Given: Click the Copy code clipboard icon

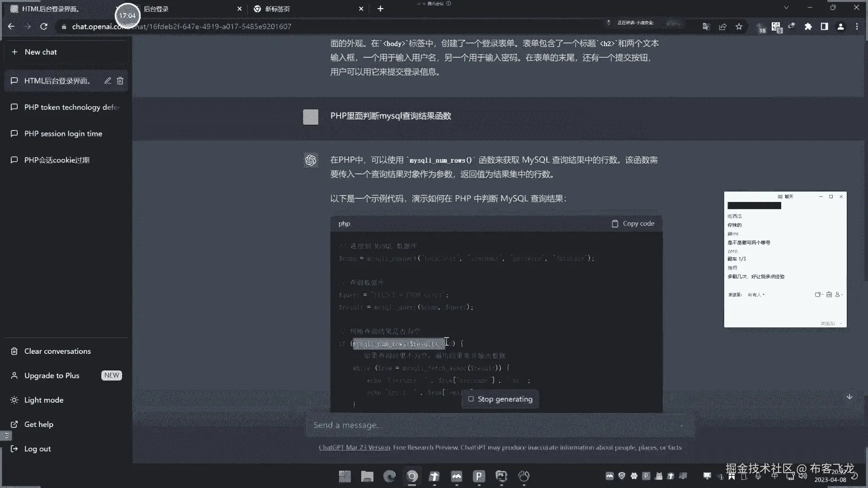Looking at the screenshot, I should (615, 224).
